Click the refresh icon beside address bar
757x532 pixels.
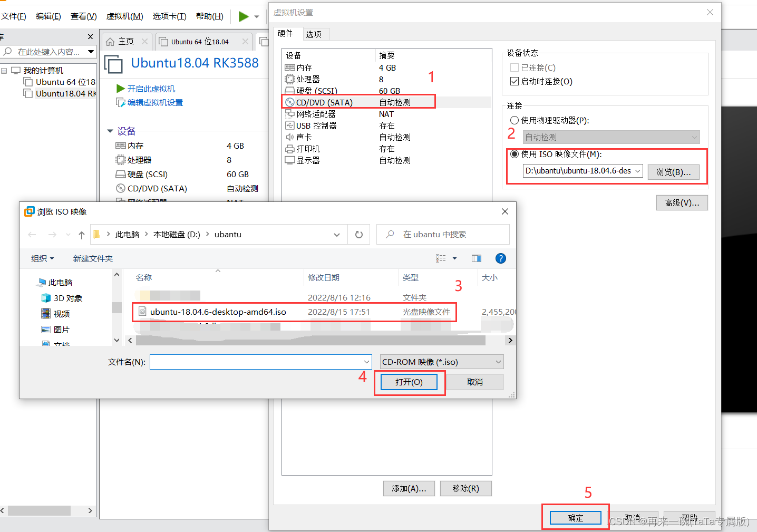tap(359, 235)
